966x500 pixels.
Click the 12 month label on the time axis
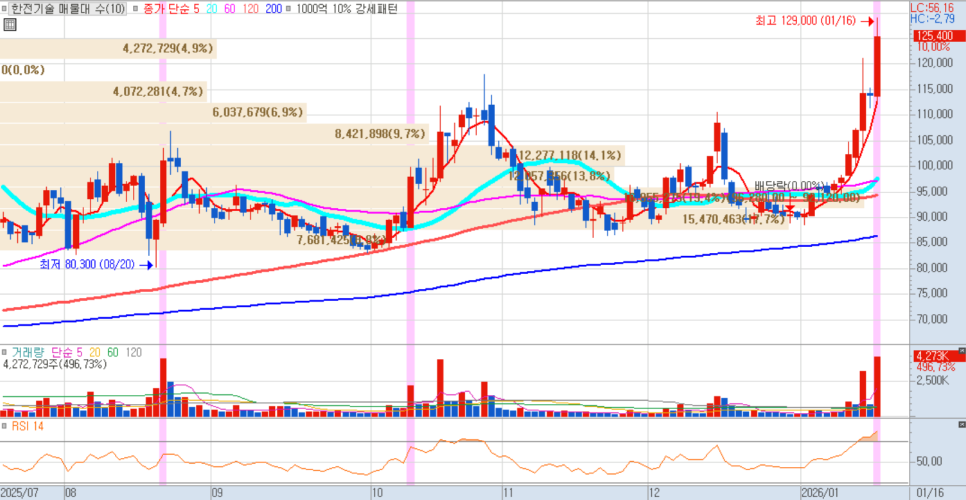654,493
